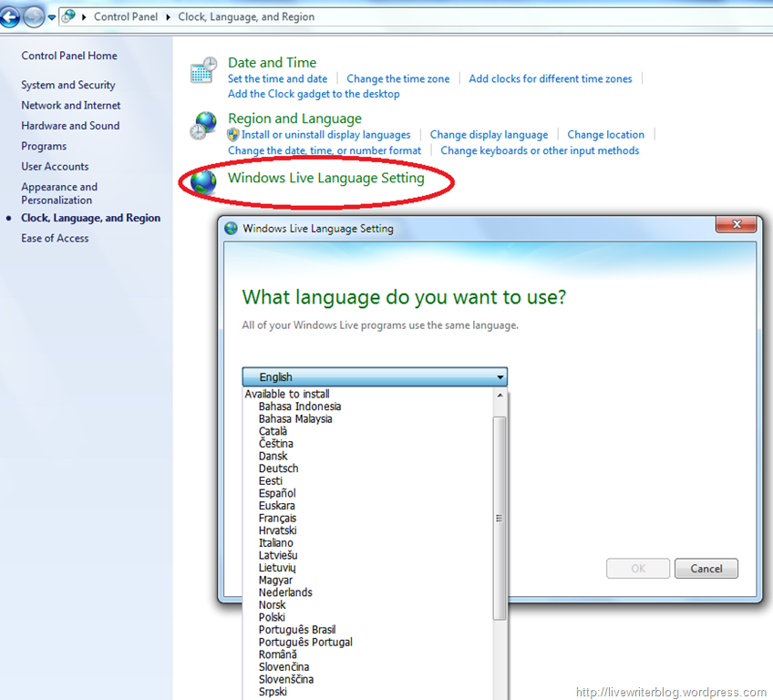Screen dimensions: 773x700
Task: Click the Cancel button
Action: pos(706,569)
